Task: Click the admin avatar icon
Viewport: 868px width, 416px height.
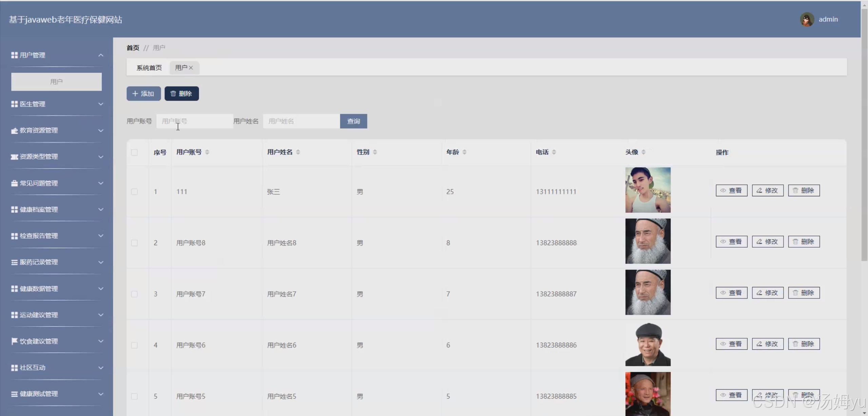Action: (x=807, y=20)
